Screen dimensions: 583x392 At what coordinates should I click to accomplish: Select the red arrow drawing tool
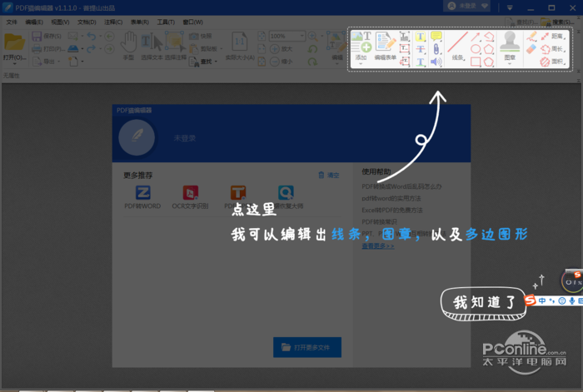[476, 37]
